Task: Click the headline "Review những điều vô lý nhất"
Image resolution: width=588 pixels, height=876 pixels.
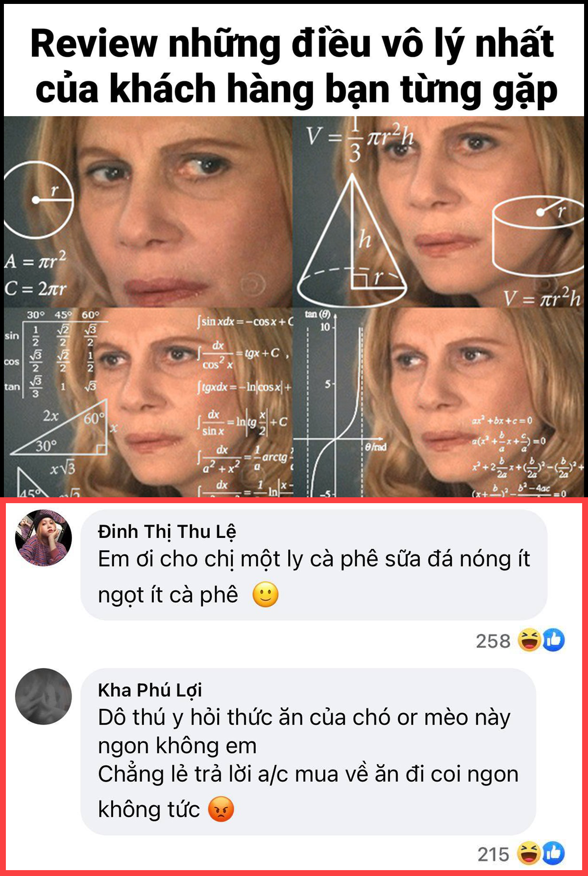Action: tap(293, 44)
